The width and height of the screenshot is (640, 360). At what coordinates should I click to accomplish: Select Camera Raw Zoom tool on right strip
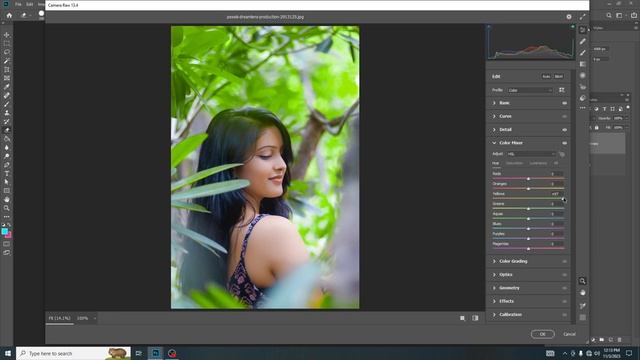click(x=582, y=281)
